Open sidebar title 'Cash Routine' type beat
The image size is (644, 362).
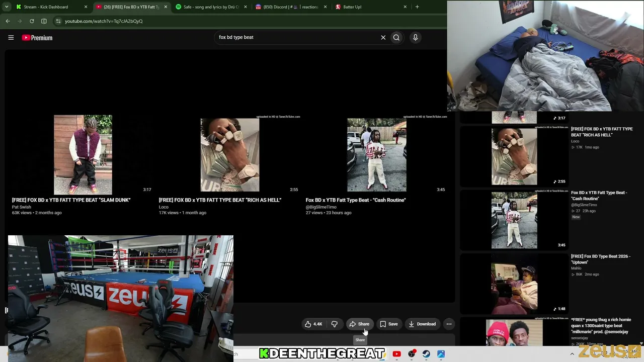599,196
